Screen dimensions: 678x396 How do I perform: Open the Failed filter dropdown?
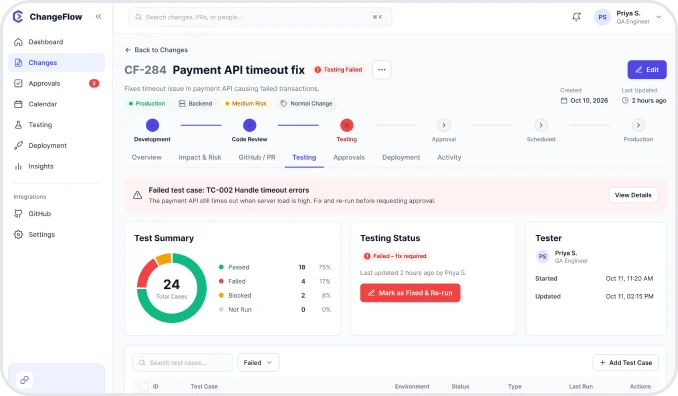258,363
